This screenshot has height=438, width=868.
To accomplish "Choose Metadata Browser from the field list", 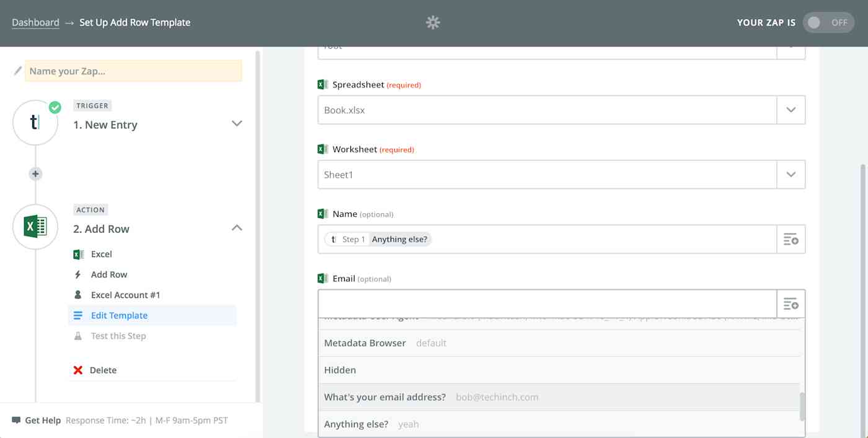I will [x=559, y=343].
